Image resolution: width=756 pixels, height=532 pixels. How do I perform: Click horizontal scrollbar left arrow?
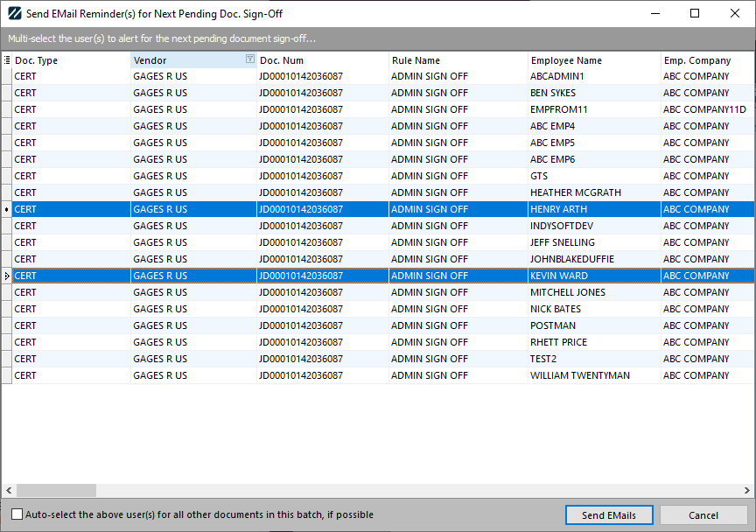pyautogui.click(x=8, y=491)
